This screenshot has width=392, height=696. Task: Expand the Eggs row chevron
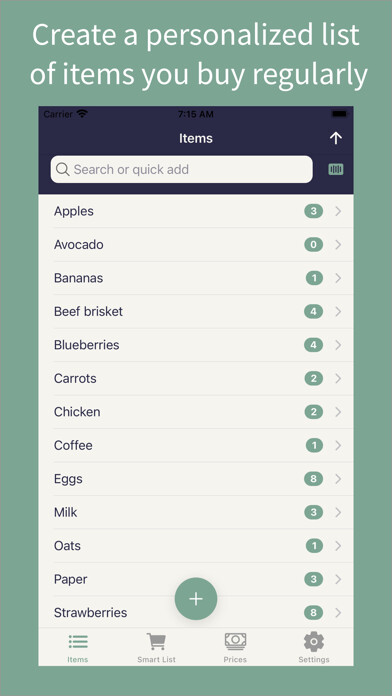click(338, 479)
